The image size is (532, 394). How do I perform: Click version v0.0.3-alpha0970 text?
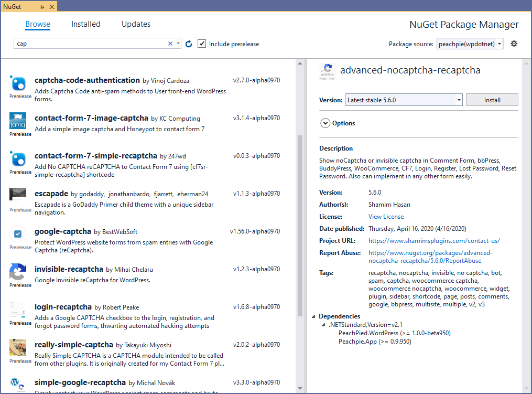[x=256, y=156]
